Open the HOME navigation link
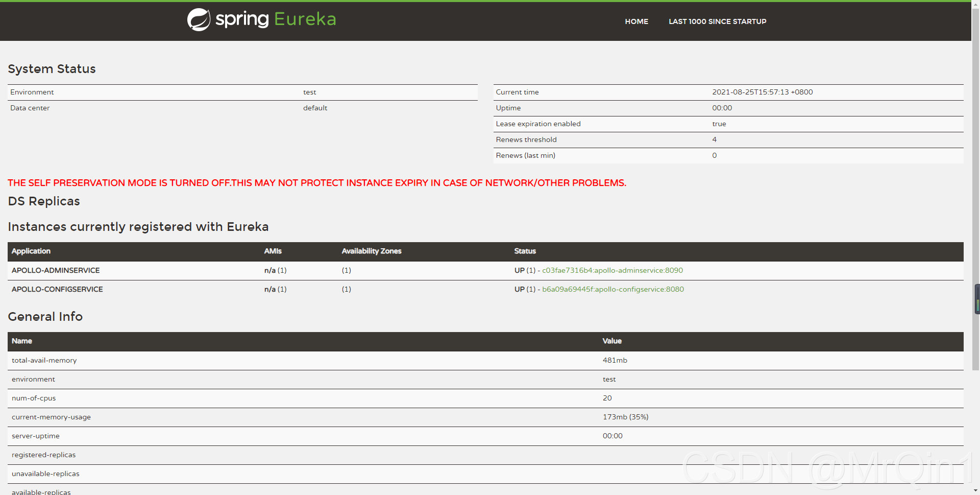This screenshot has width=980, height=495. pos(636,21)
